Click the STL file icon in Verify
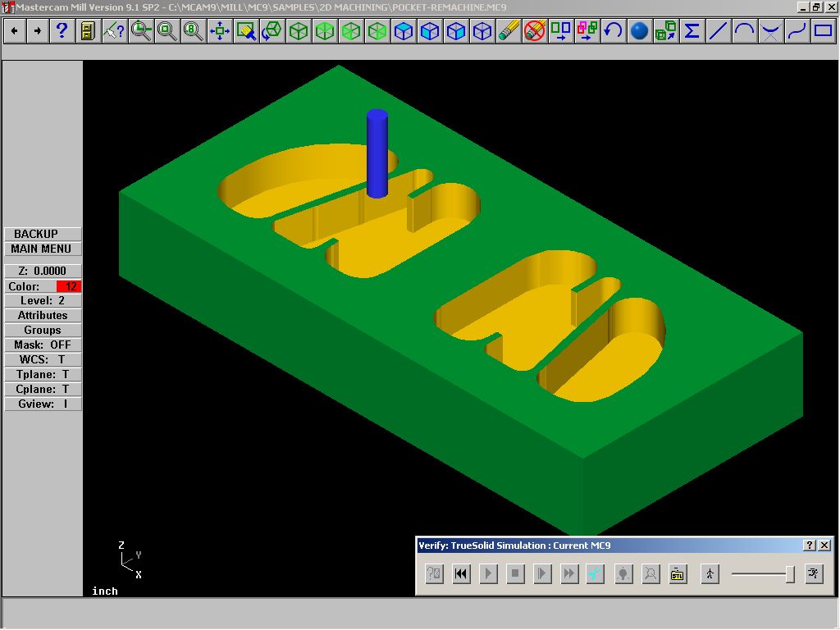 678,573
